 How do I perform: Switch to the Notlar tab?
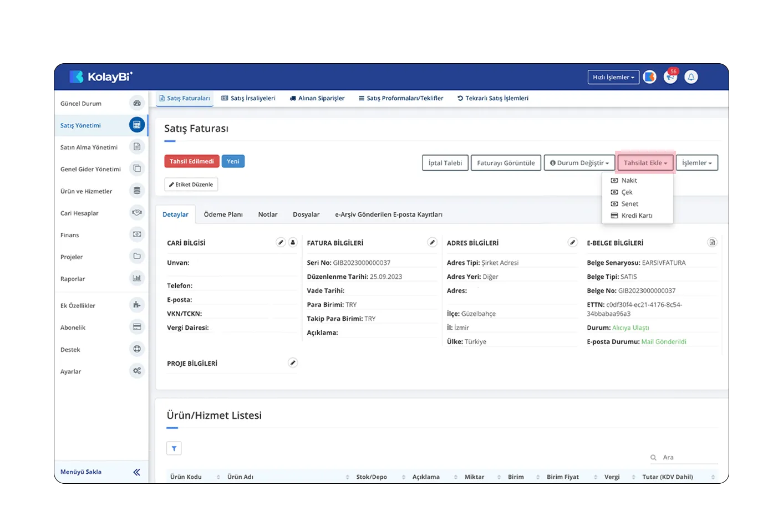coord(268,214)
